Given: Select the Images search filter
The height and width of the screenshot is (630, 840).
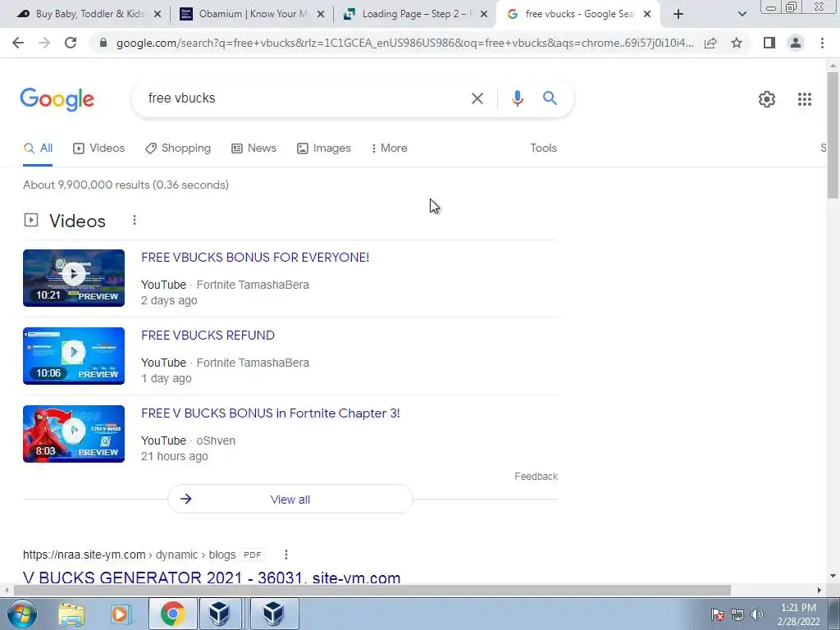Looking at the screenshot, I should (x=324, y=148).
